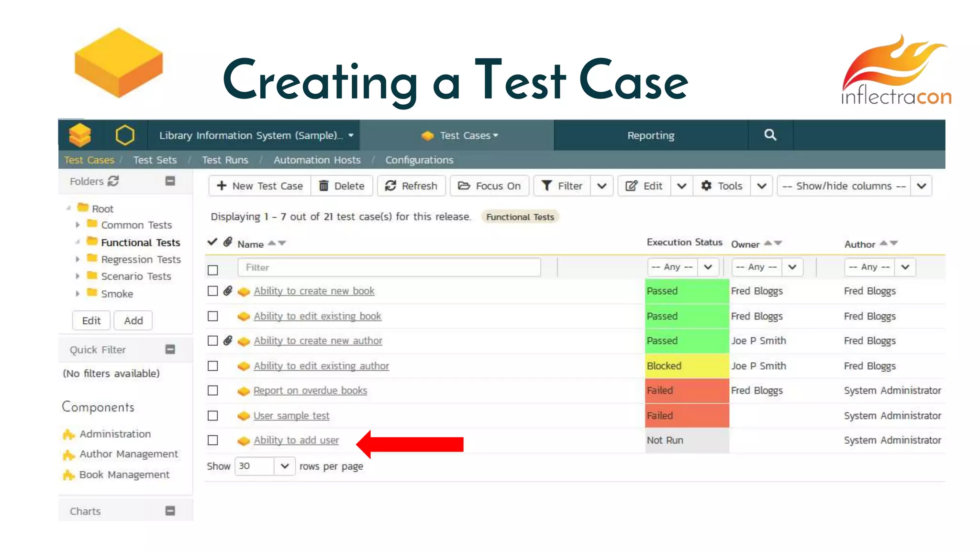Viewport: 980px width, 551px height.
Task: Open attachment of Ability to create new author
Action: click(x=228, y=340)
